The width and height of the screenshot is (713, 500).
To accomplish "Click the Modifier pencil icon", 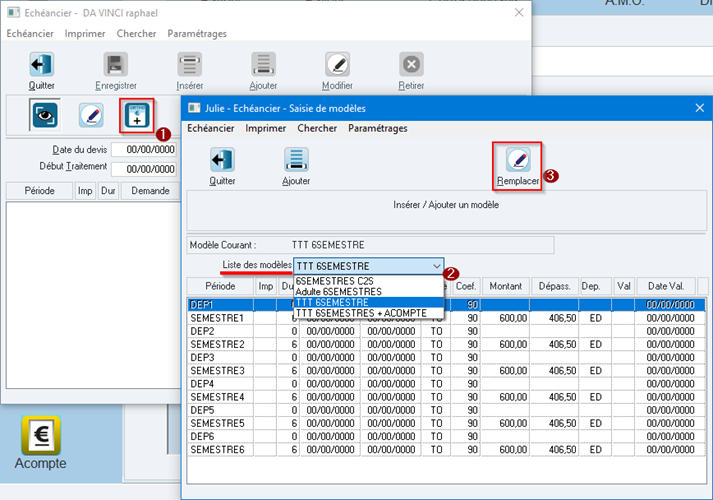I will pos(337,65).
